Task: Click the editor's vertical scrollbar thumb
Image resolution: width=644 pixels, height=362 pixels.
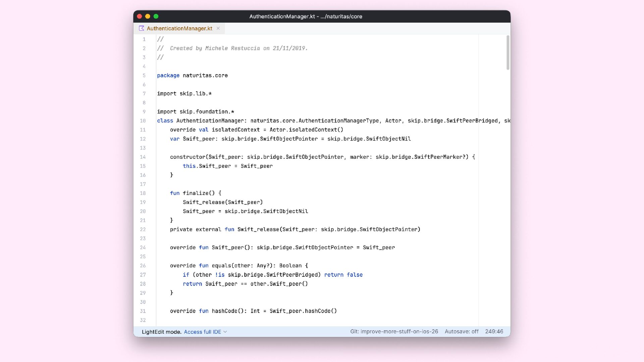Action: tap(508, 53)
